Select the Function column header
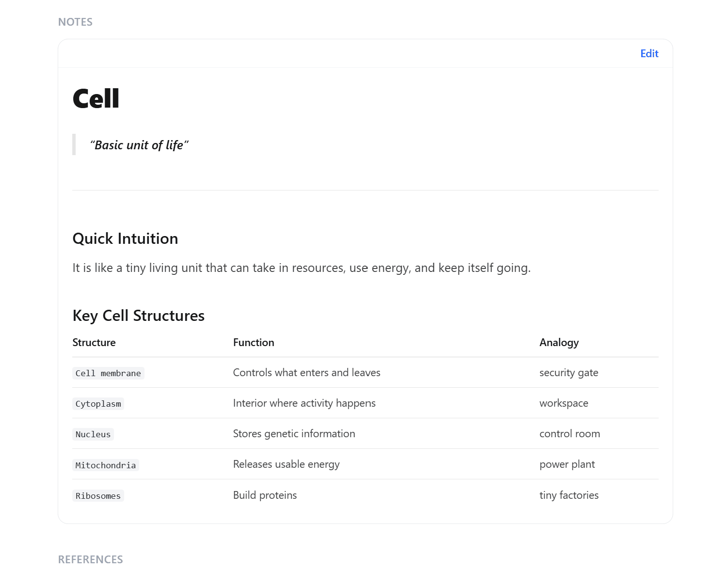 click(254, 342)
